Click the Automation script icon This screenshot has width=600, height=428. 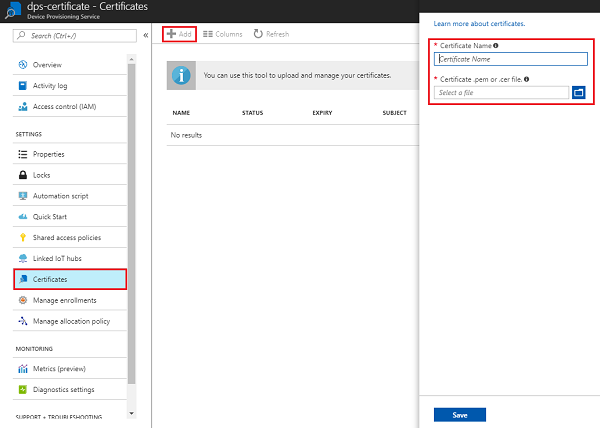point(22,195)
